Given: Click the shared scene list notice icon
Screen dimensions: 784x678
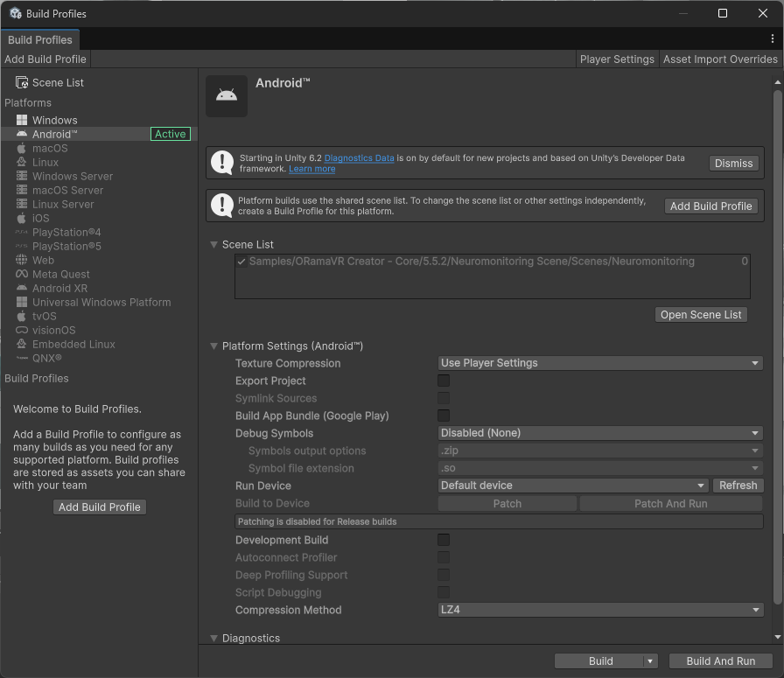Looking at the screenshot, I should coord(222,206).
